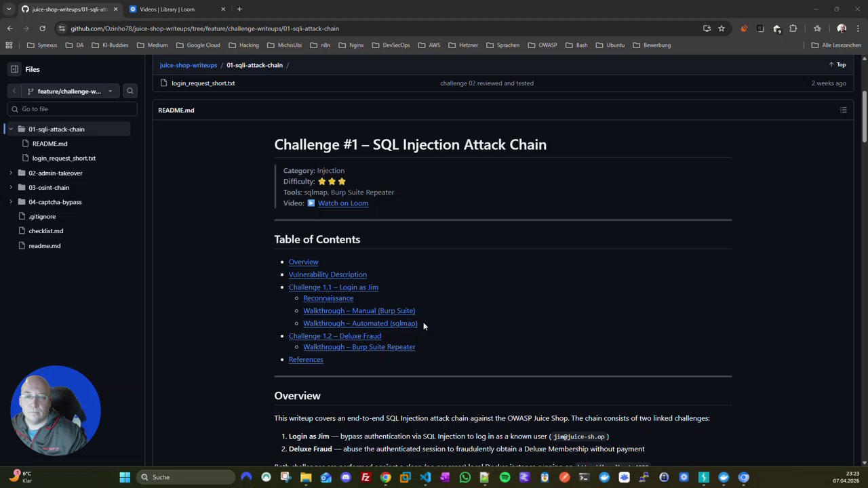This screenshot has height=488, width=868.
Task: Collapse the Files side panel icon
Action: (14, 69)
